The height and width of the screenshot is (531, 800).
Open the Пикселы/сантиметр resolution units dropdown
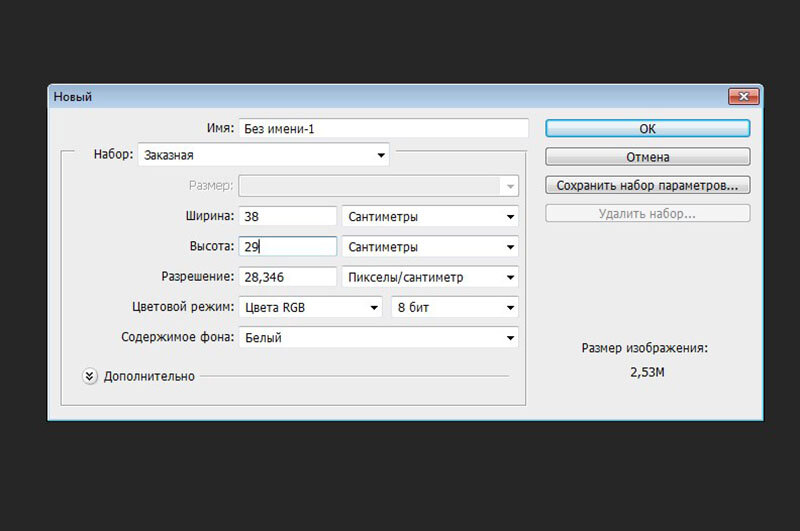(x=430, y=277)
